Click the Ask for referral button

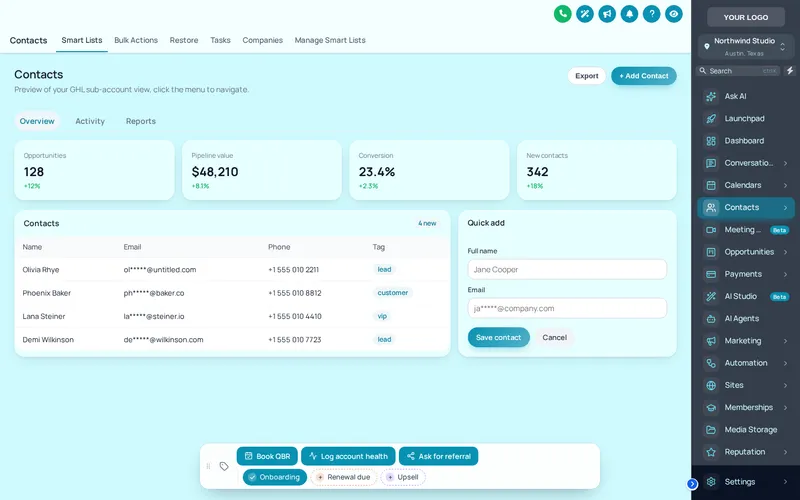pyautogui.click(x=439, y=456)
